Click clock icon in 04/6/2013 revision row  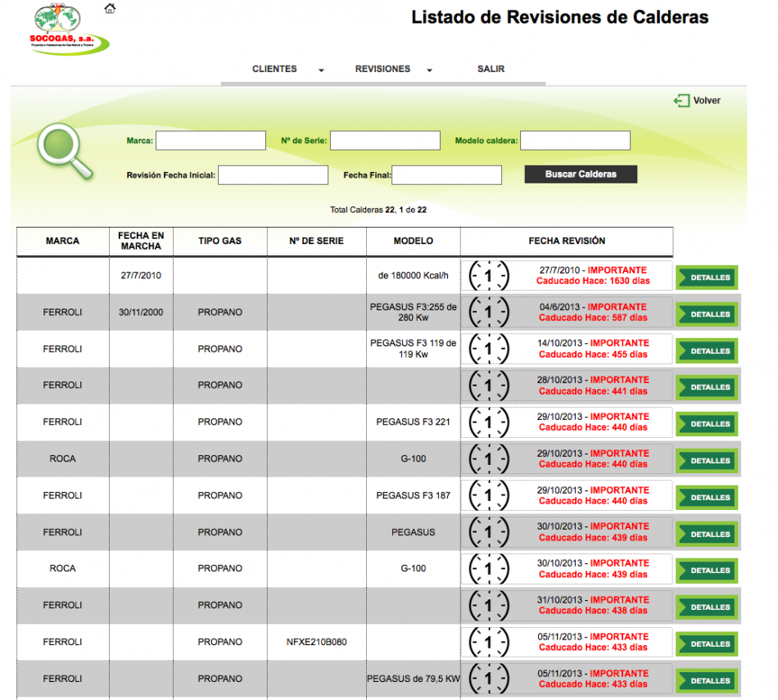(x=489, y=312)
